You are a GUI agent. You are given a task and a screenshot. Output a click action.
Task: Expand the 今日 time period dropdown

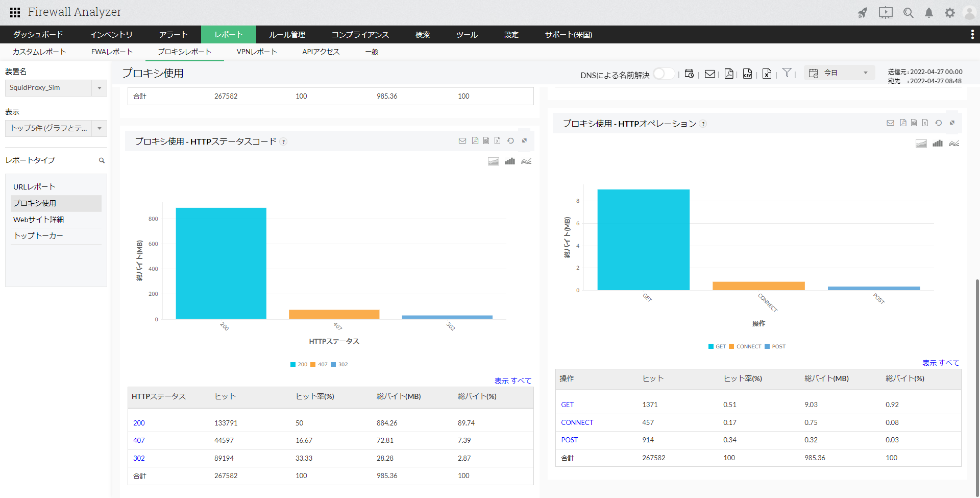pos(865,73)
